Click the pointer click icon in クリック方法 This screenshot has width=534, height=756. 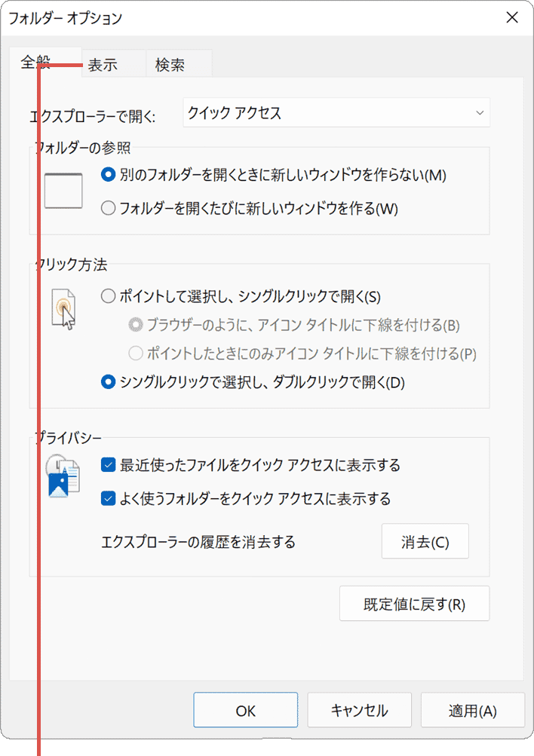[63, 310]
